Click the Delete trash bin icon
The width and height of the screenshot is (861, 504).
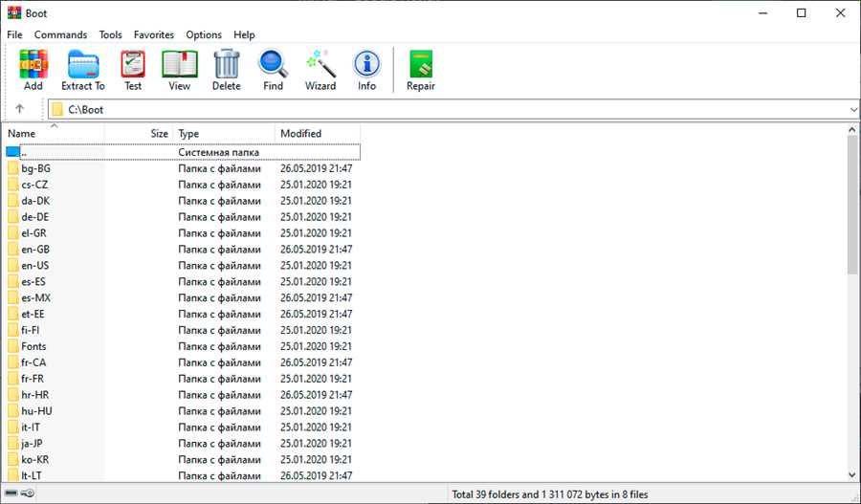(226, 69)
